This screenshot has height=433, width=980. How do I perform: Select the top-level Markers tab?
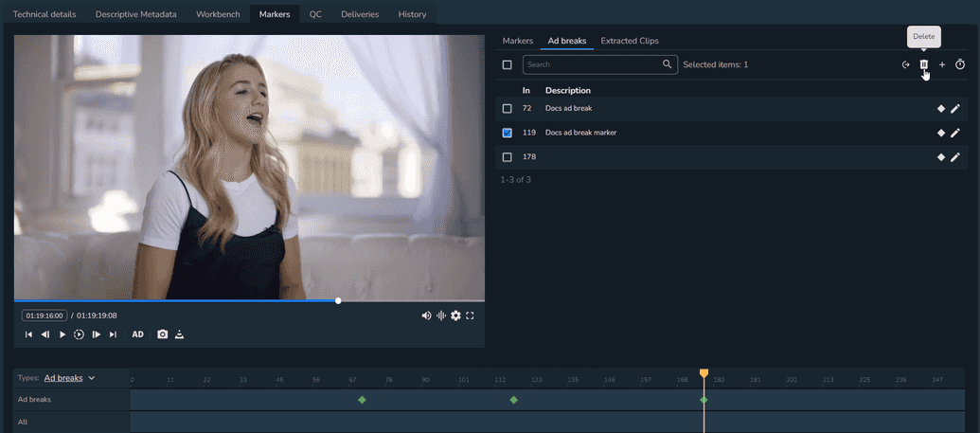pos(275,14)
